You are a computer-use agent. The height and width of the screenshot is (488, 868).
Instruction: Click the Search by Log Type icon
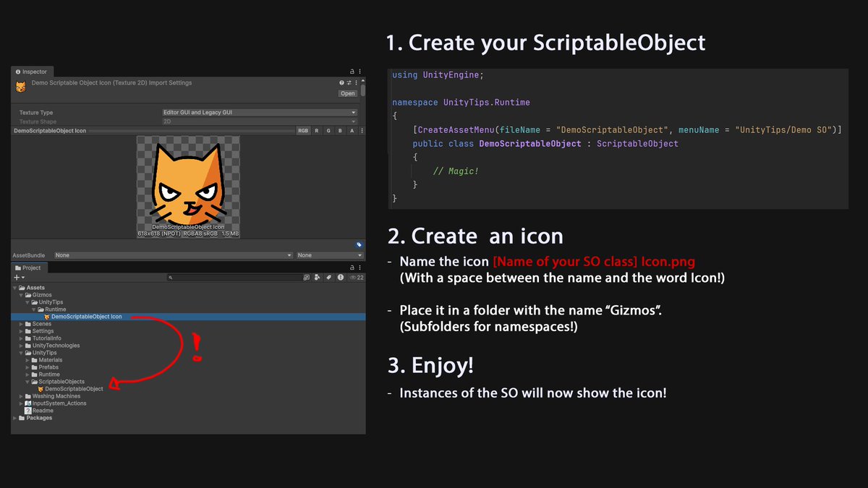(339, 277)
